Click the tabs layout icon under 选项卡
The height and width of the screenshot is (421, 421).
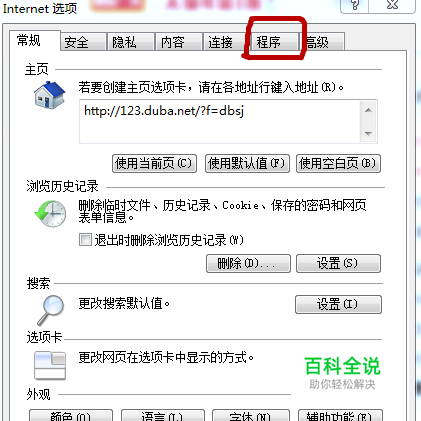(50, 366)
